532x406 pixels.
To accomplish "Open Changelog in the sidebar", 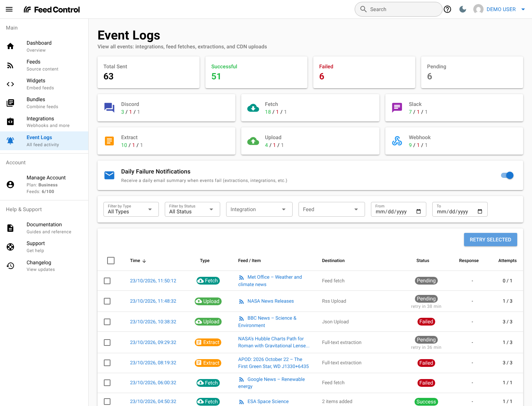I will tap(44, 266).
